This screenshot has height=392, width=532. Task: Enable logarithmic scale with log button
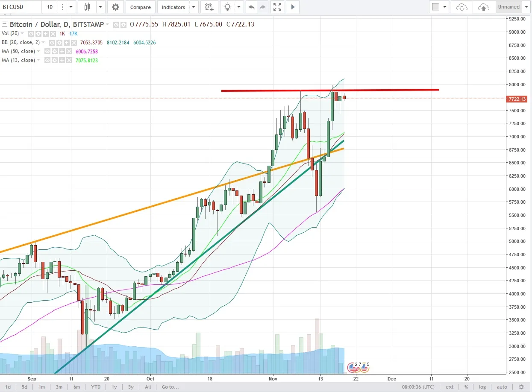coord(482,387)
